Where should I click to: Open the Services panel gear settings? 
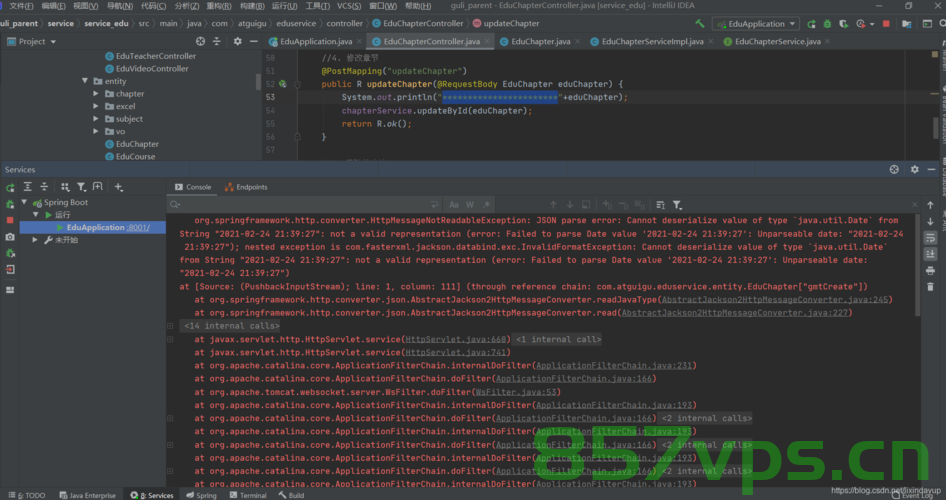[915, 169]
